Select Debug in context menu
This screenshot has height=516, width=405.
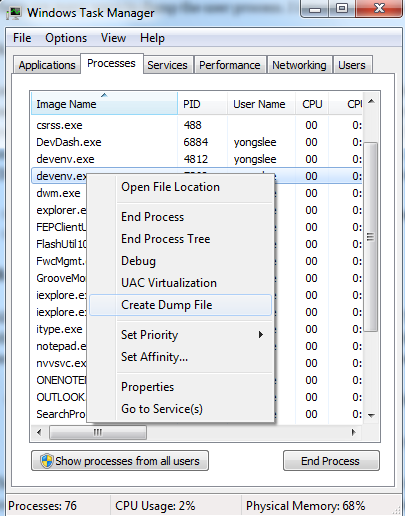coord(180,261)
